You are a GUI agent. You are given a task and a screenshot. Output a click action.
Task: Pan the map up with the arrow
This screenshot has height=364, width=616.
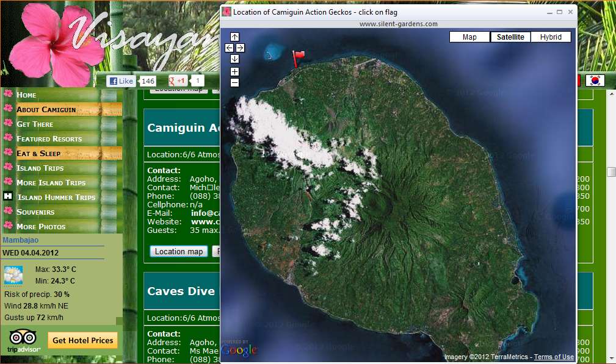pyautogui.click(x=235, y=37)
